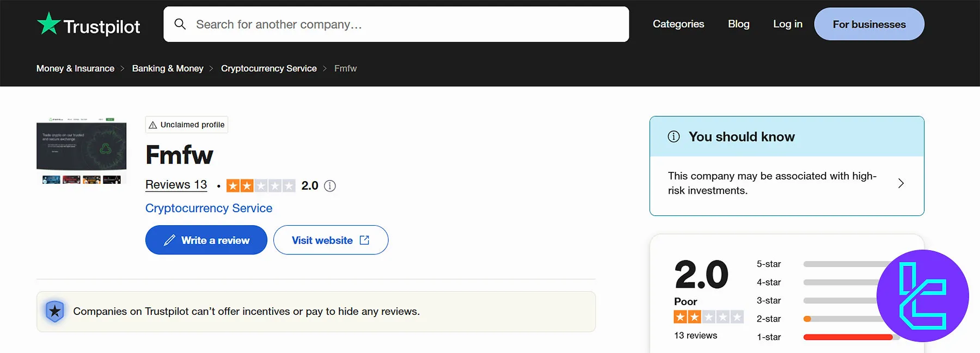Click the stars under the Poor label
The image size is (980, 353).
click(708, 317)
